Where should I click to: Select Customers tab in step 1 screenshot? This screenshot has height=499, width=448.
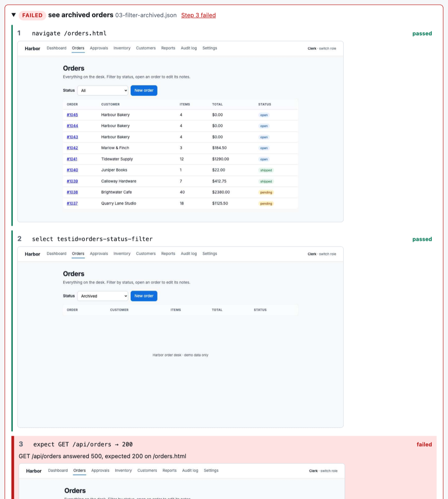pyautogui.click(x=146, y=48)
